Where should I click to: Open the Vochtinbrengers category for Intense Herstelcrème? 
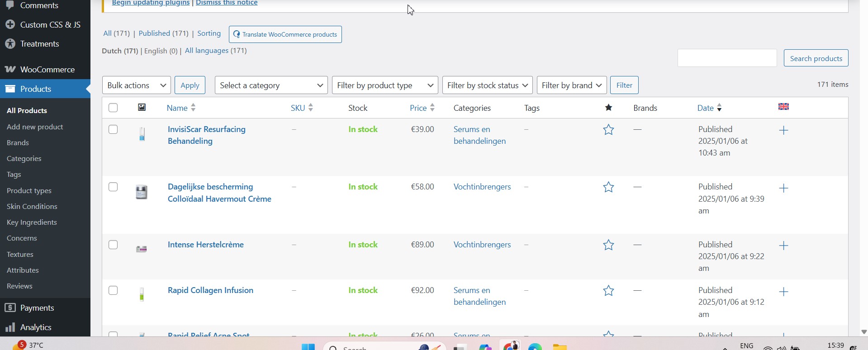tap(482, 245)
